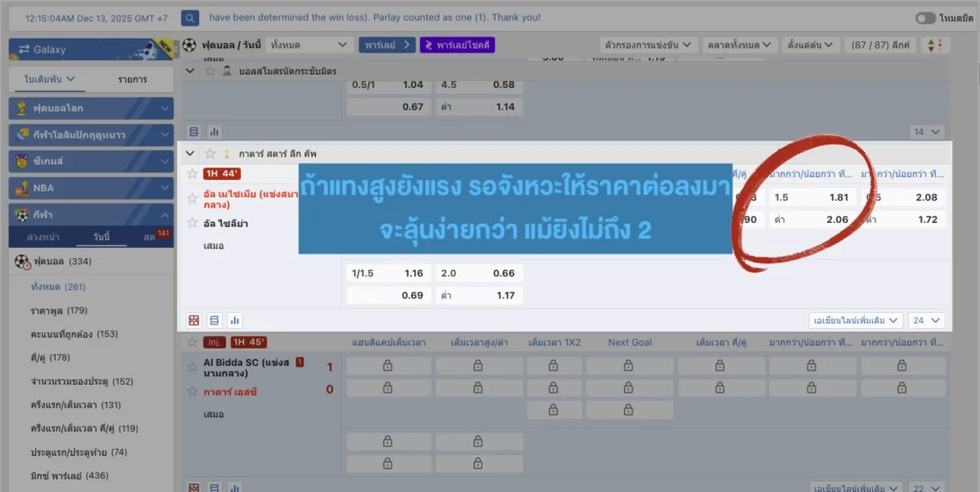Favorite กาตาร์ สตาร์ ลีก คัพ league star
Screen dimensions: 980x492
click(210, 153)
